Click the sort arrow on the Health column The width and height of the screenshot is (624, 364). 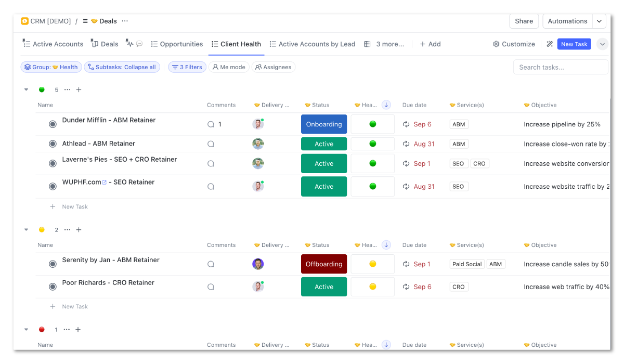[x=386, y=105]
